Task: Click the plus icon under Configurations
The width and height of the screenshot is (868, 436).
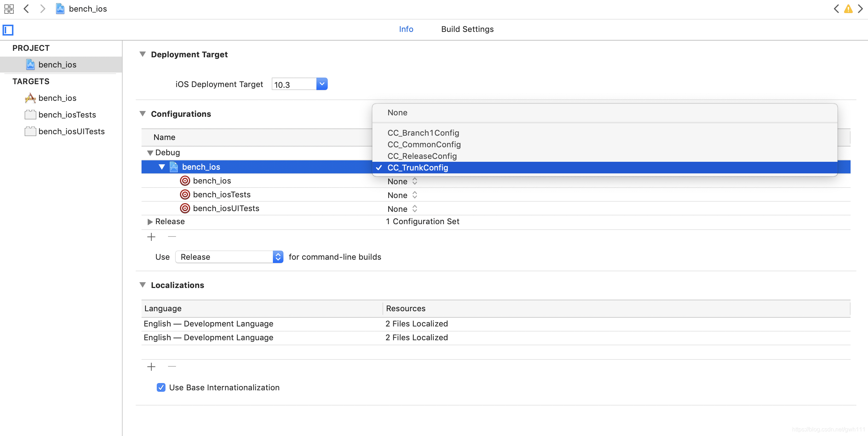Action: [x=151, y=237]
